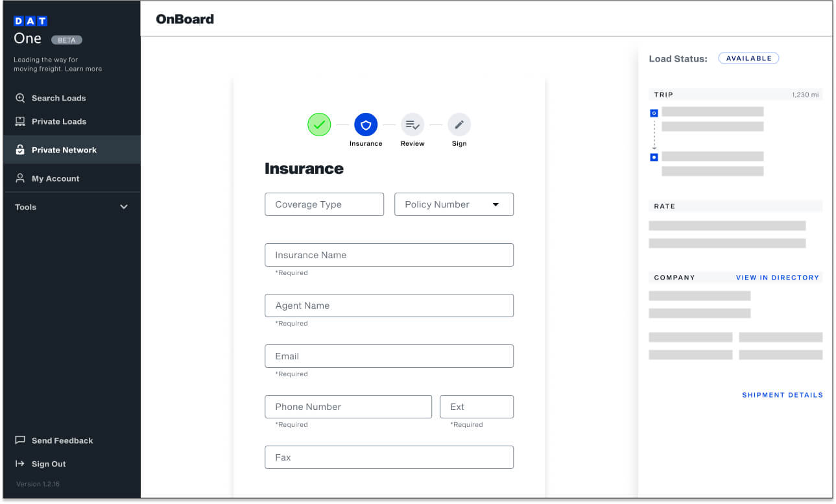Click the Private Network lock icon
Viewport: 836px width, 504px height.
pyautogui.click(x=20, y=150)
